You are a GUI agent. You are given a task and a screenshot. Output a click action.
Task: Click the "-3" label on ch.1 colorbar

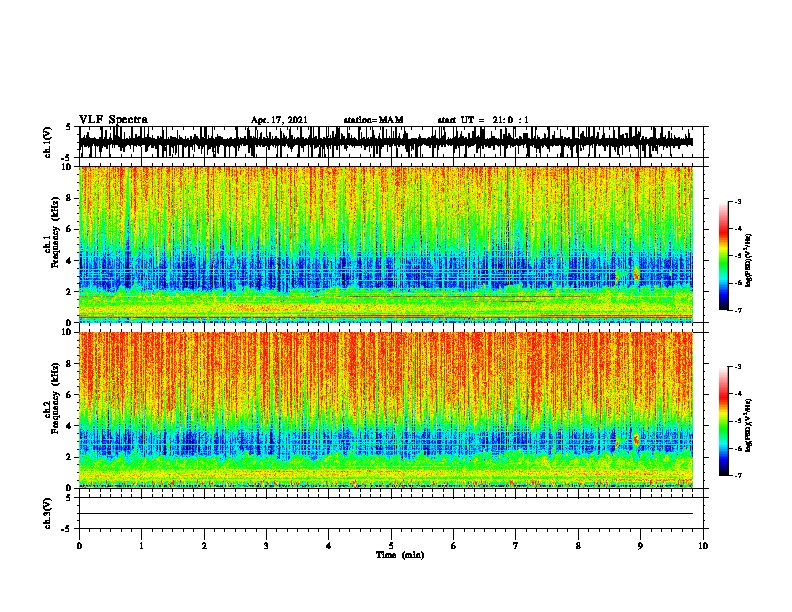[x=738, y=201]
